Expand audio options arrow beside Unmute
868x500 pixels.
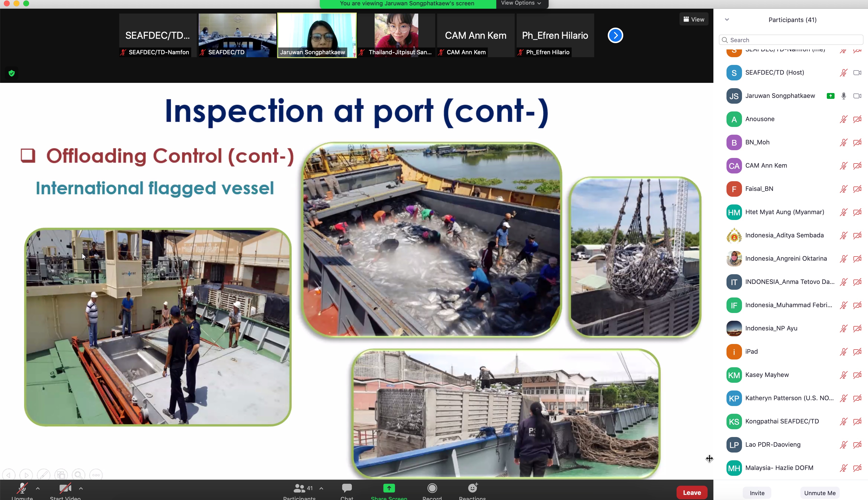point(38,488)
